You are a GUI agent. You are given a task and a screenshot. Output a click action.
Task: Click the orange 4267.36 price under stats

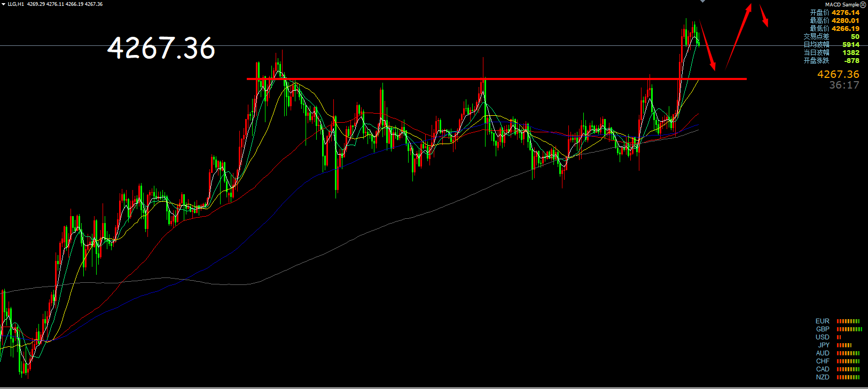point(838,74)
